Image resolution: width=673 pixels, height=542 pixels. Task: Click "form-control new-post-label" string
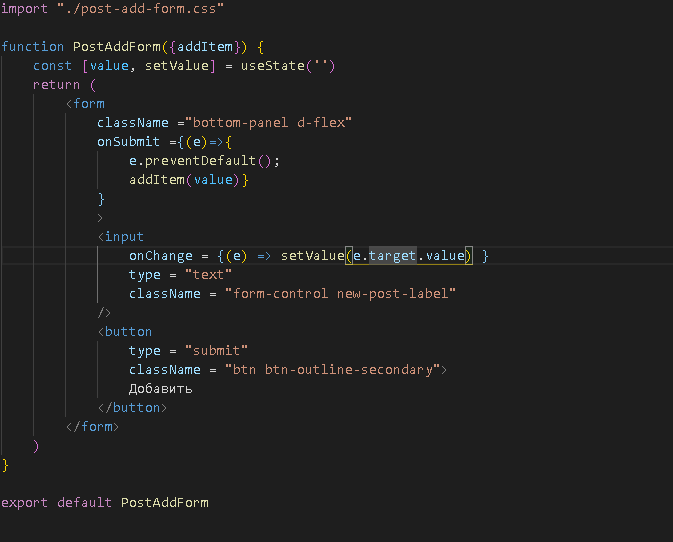pyautogui.click(x=340, y=294)
